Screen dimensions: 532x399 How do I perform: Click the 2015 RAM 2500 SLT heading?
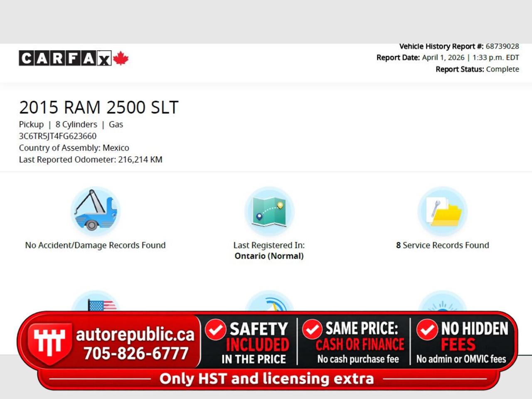tap(99, 107)
